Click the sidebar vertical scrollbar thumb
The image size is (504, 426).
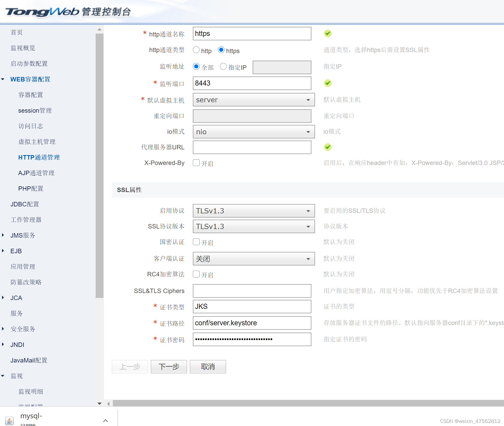pos(100,166)
